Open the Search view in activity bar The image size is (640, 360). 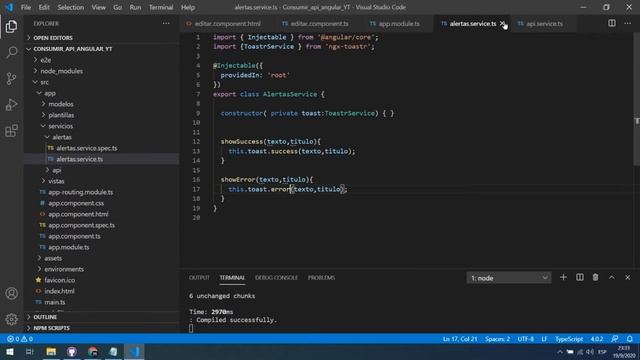[11, 52]
